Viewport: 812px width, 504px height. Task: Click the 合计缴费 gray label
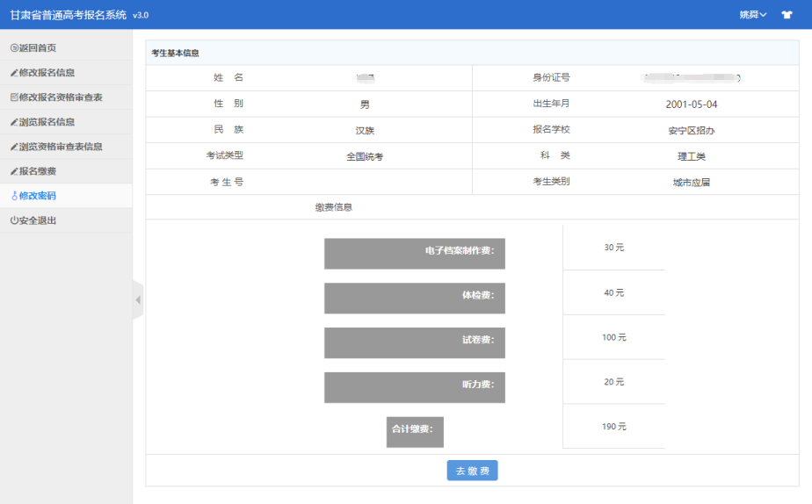pos(415,431)
